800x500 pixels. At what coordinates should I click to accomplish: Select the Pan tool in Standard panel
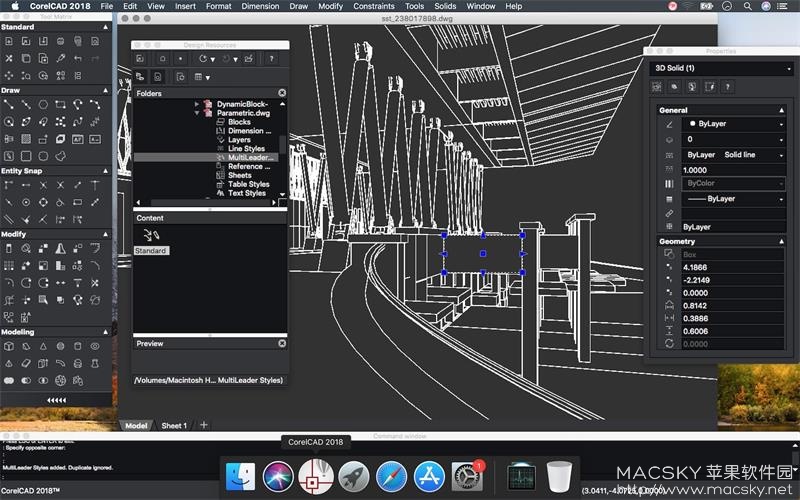pyautogui.click(x=9, y=76)
